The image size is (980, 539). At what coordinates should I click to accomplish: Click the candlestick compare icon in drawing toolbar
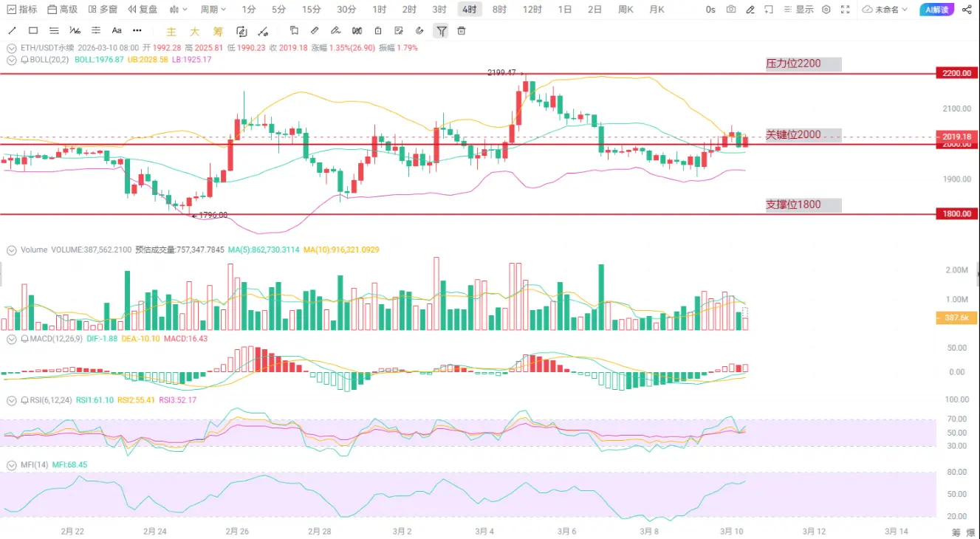click(x=357, y=31)
